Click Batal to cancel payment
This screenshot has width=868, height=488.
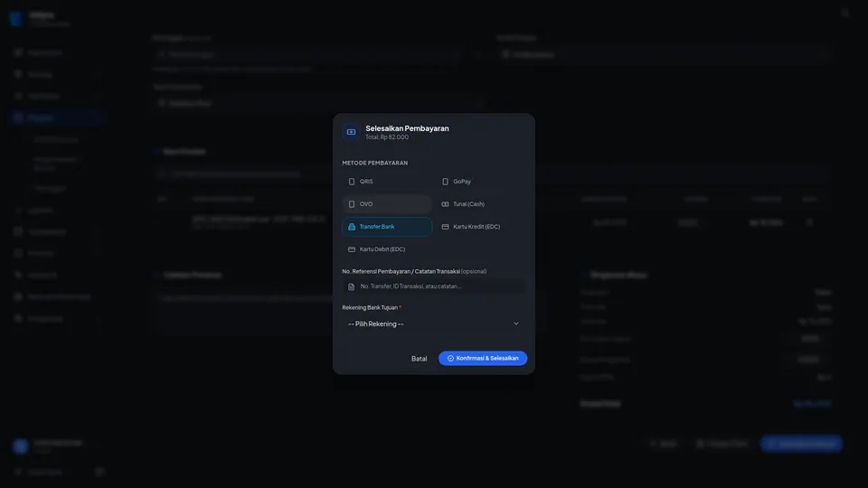tap(419, 359)
